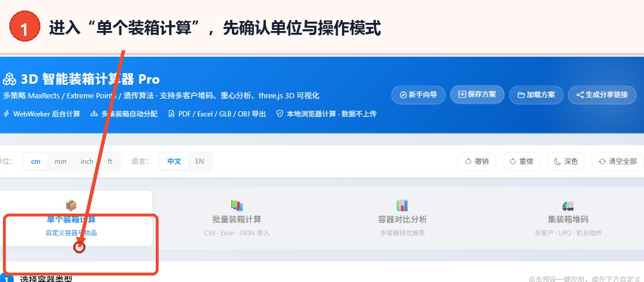644x282 pixels.
Task: Switch language to EN
Action: coord(200,161)
